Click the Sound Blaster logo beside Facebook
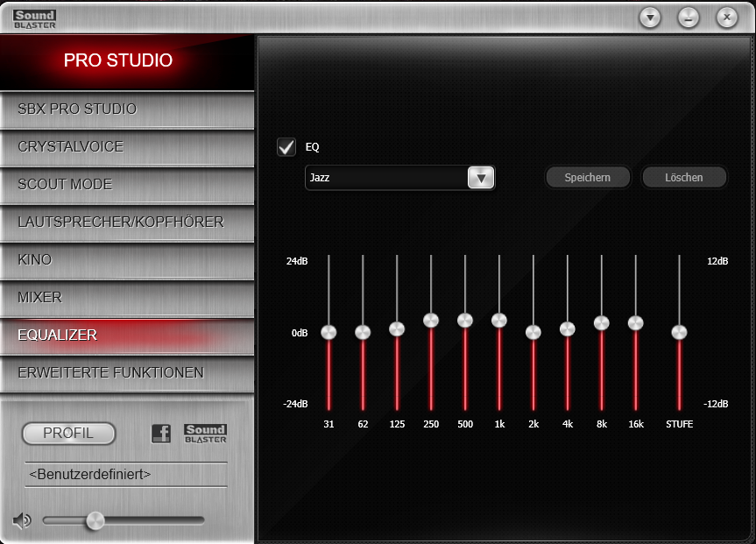756x544 pixels. click(x=205, y=434)
